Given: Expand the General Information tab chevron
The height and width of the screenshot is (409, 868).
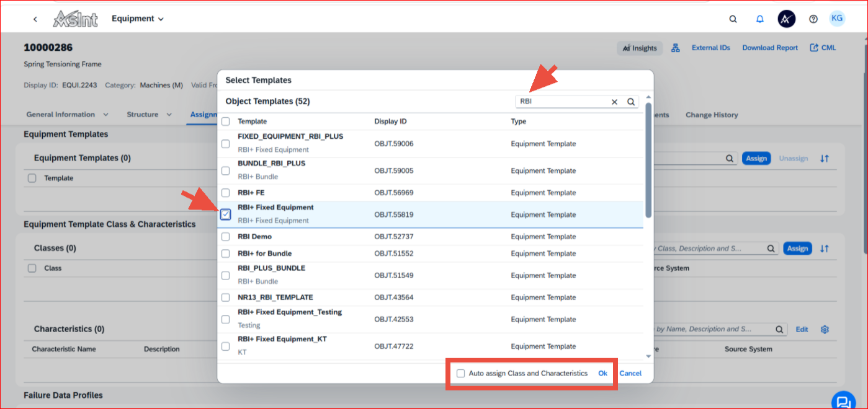Looking at the screenshot, I should point(105,115).
